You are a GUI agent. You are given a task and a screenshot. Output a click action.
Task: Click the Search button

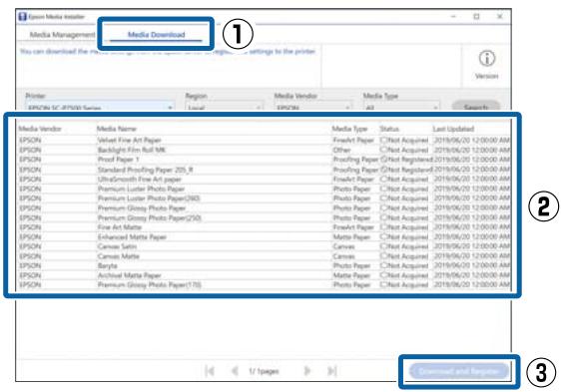(476, 107)
